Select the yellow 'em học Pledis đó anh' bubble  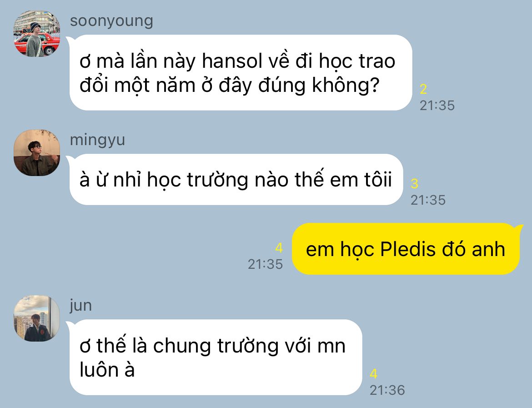pyautogui.click(x=406, y=249)
